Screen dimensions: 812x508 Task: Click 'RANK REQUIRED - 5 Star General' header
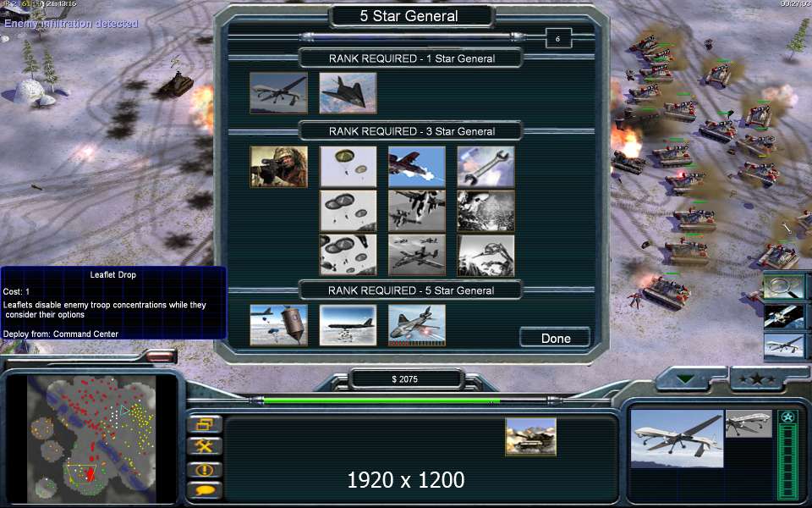[x=411, y=290]
